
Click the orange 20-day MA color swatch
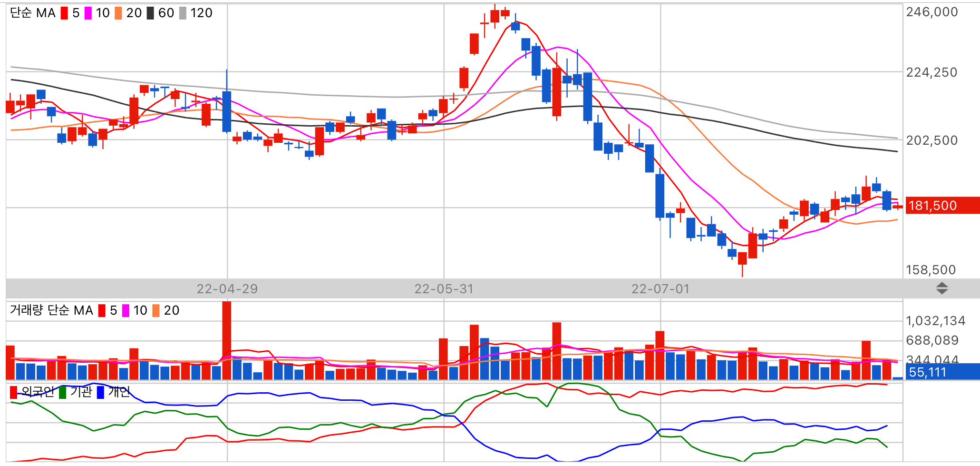(118, 13)
